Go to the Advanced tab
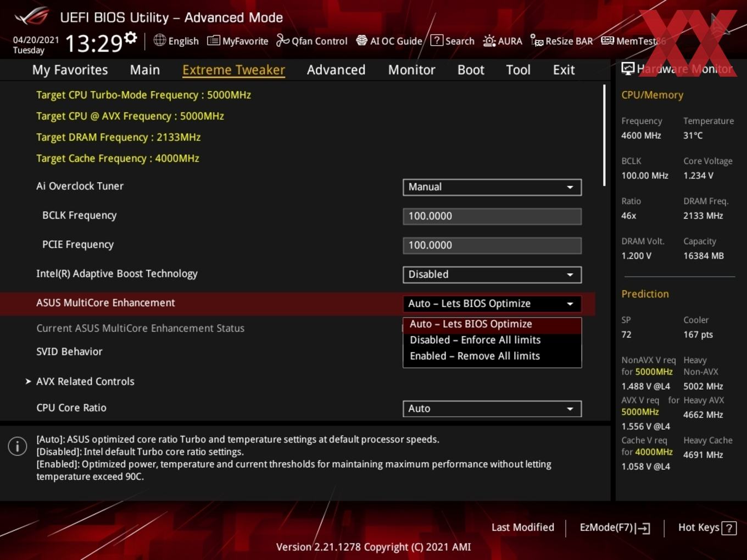Image resolution: width=747 pixels, height=560 pixels. 336,70
